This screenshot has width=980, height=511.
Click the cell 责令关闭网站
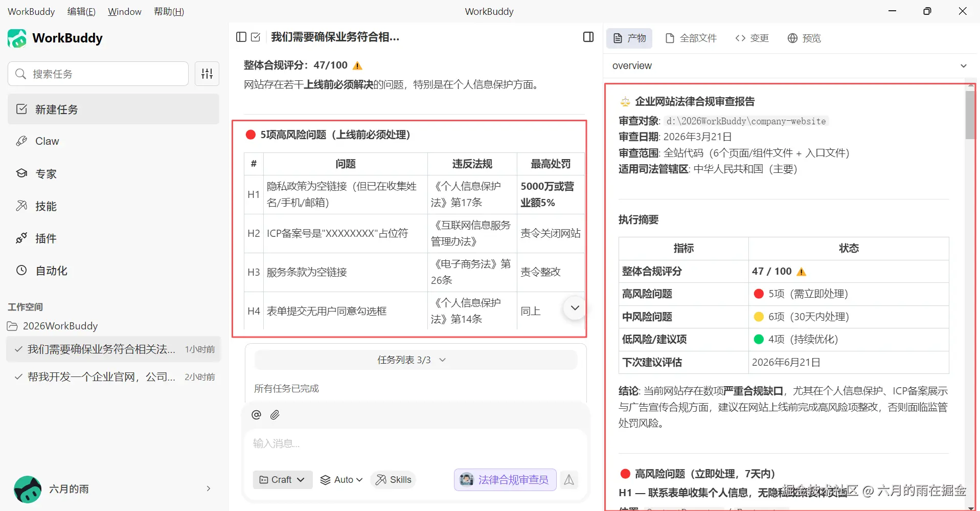click(x=551, y=234)
